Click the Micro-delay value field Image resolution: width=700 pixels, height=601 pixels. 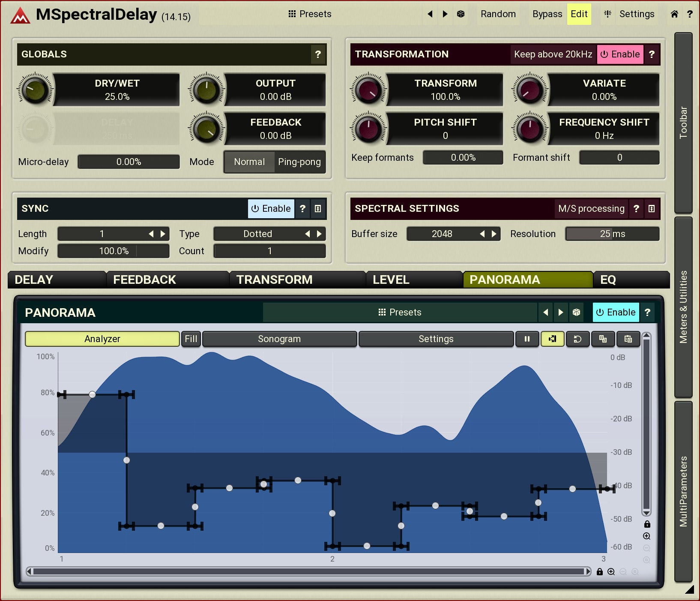(129, 162)
